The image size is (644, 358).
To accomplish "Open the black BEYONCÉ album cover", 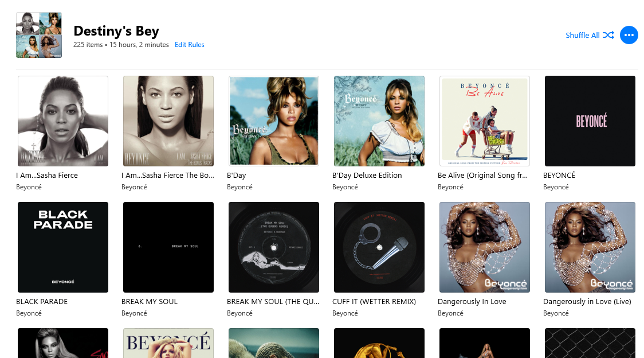I will (590, 121).
